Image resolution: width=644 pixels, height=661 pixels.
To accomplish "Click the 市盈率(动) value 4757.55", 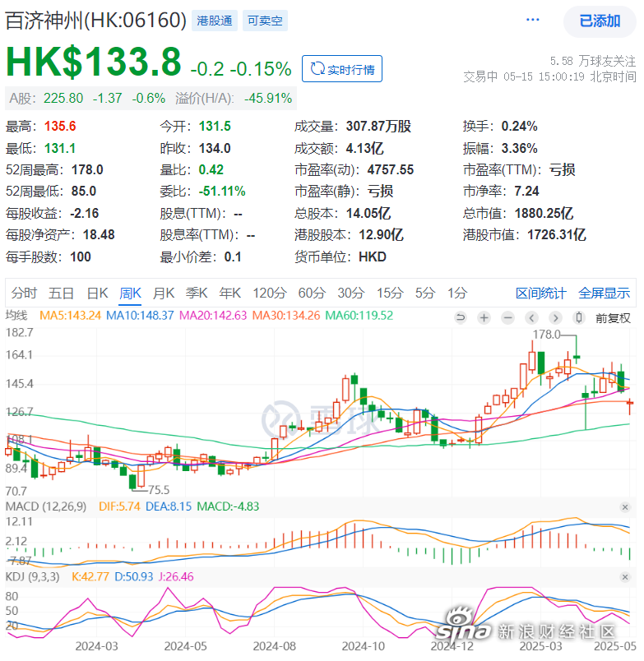I will click(391, 170).
